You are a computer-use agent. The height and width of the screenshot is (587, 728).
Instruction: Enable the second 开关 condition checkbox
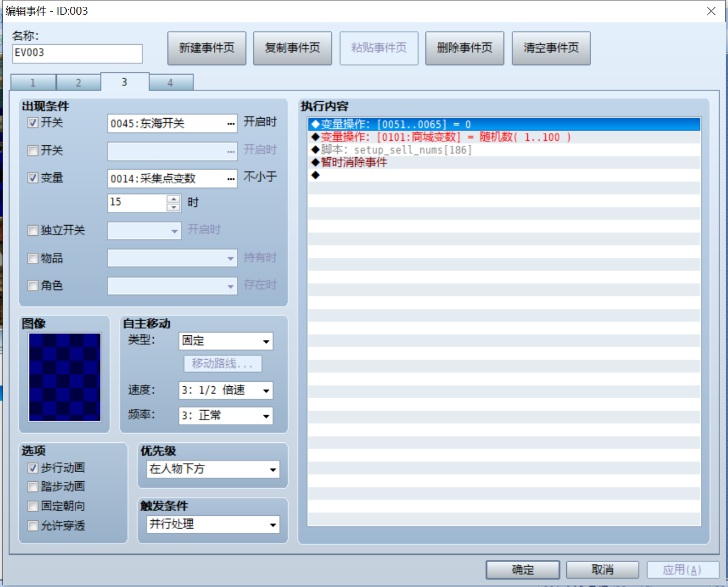point(33,150)
